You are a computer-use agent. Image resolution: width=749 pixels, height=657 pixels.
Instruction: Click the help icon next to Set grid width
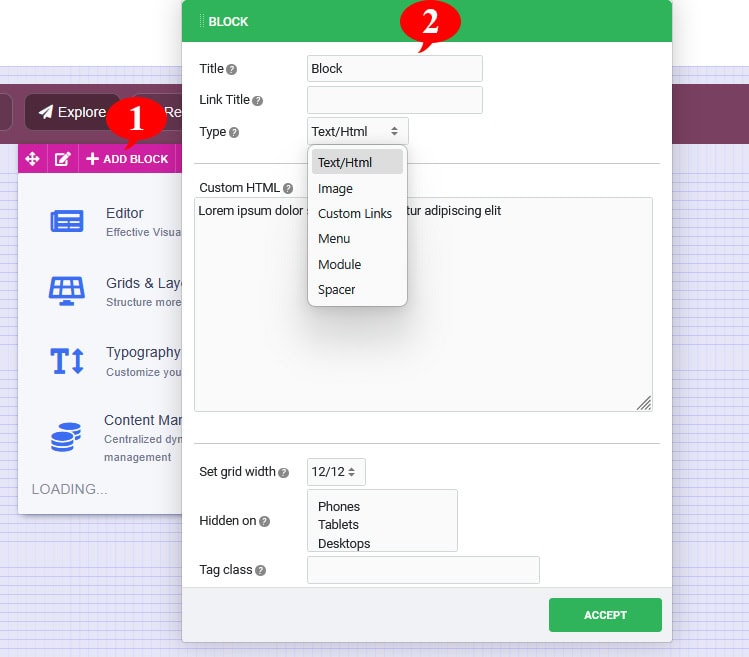coord(283,473)
